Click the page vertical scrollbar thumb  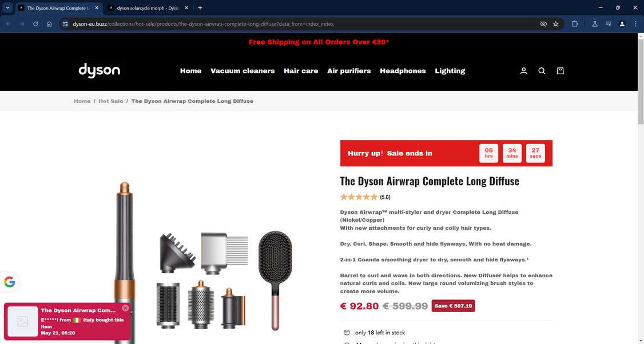pos(641,78)
